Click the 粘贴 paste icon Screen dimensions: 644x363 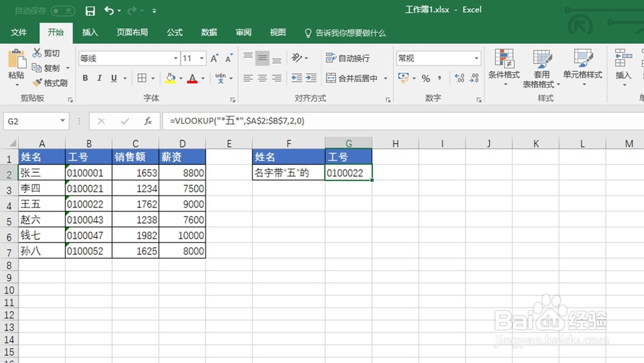pos(17,59)
